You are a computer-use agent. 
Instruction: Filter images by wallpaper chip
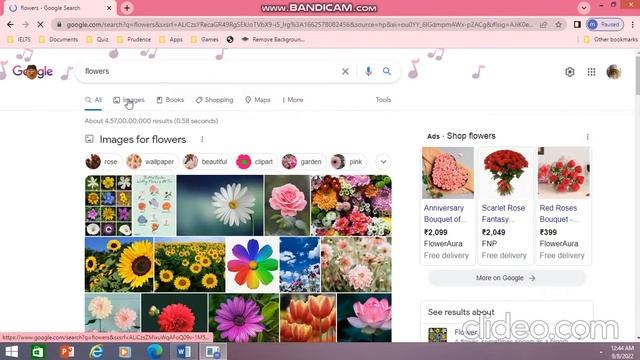coord(151,162)
